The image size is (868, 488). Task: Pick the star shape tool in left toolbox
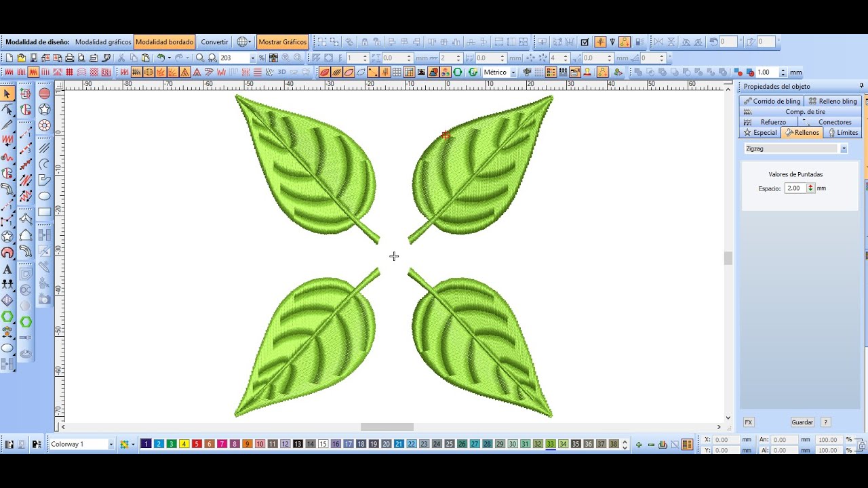[x=7, y=237]
